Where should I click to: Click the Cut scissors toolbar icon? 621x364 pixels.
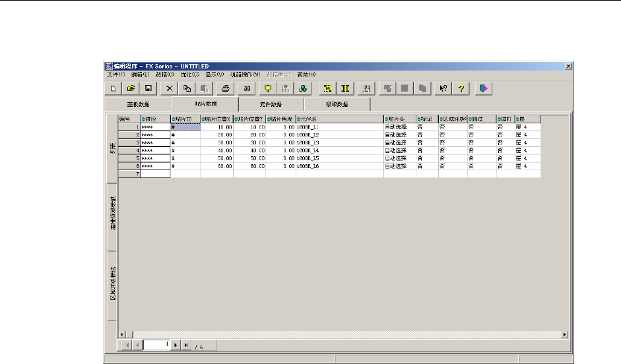170,88
